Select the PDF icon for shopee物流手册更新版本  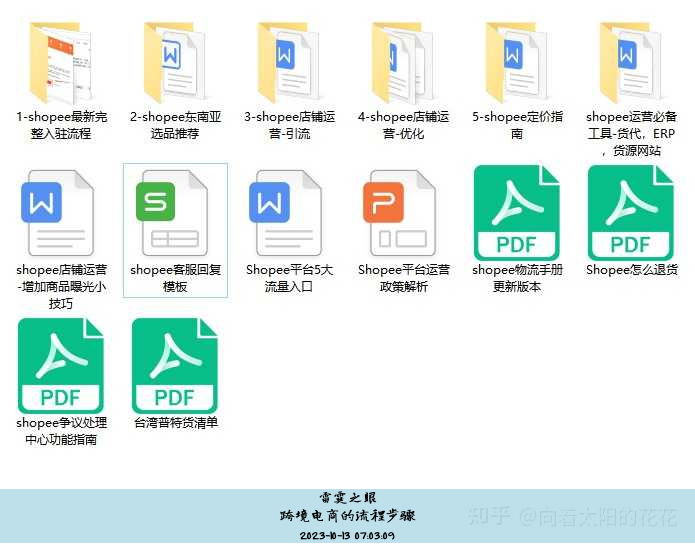(517, 213)
